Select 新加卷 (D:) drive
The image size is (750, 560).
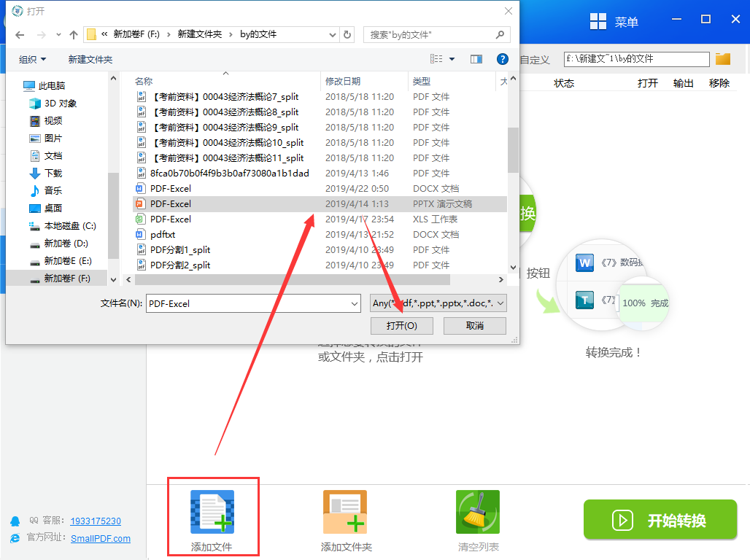pos(59,243)
